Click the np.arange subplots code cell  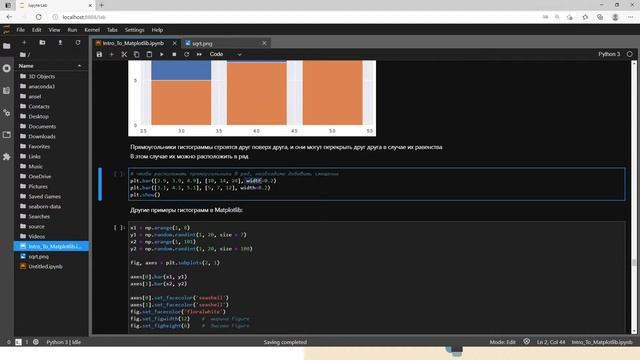pyautogui.click(x=376, y=278)
